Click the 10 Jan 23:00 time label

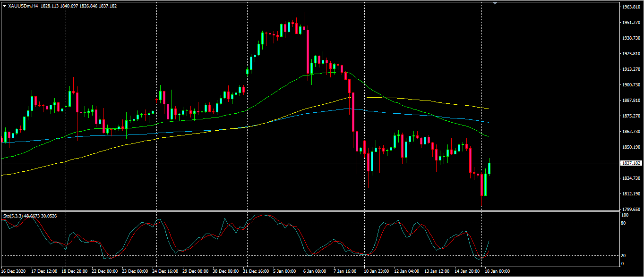tap(377, 271)
